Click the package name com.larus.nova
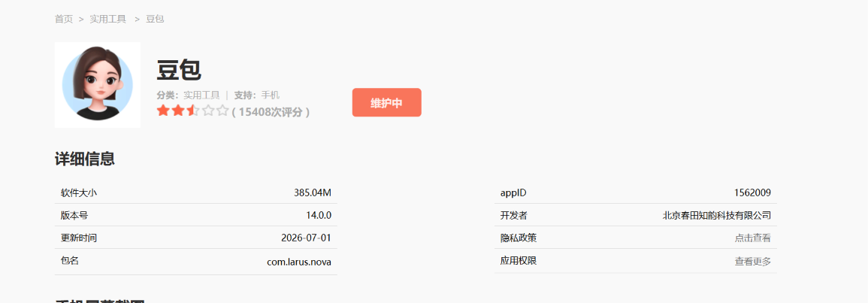This screenshot has width=868, height=303. click(299, 262)
